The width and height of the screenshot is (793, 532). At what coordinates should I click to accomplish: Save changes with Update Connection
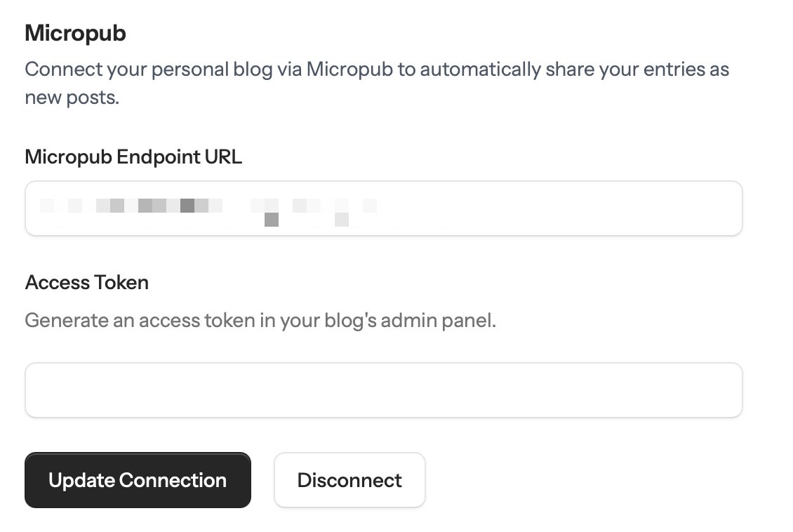[x=138, y=480]
